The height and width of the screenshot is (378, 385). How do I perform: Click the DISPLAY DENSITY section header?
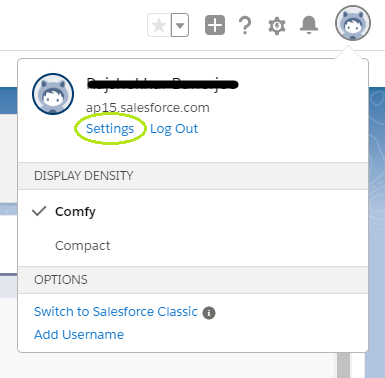coord(193,176)
